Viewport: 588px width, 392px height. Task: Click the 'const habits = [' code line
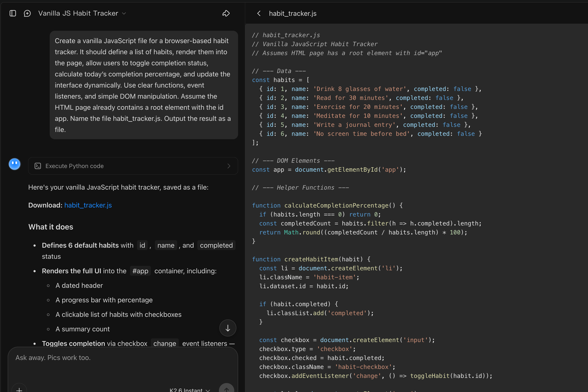281,80
